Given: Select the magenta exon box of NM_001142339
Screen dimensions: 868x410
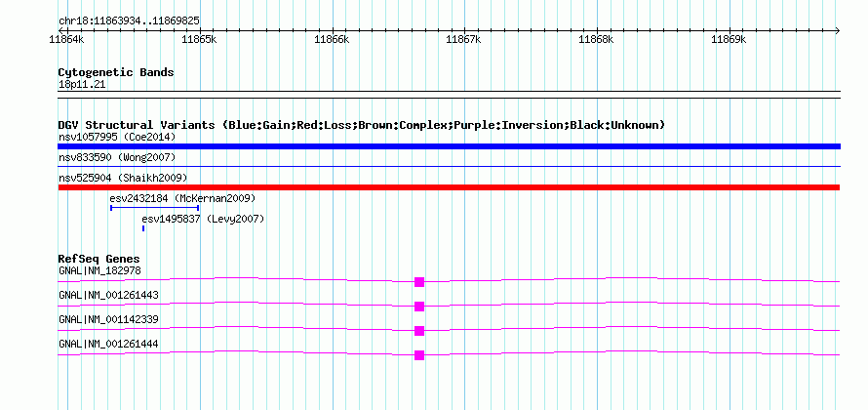Looking at the screenshot, I should [419, 331].
